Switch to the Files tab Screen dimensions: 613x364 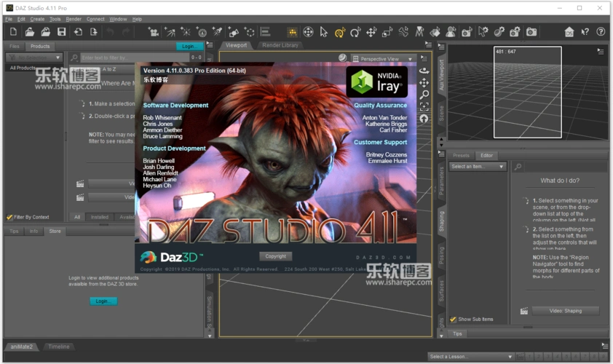click(15, 46)
